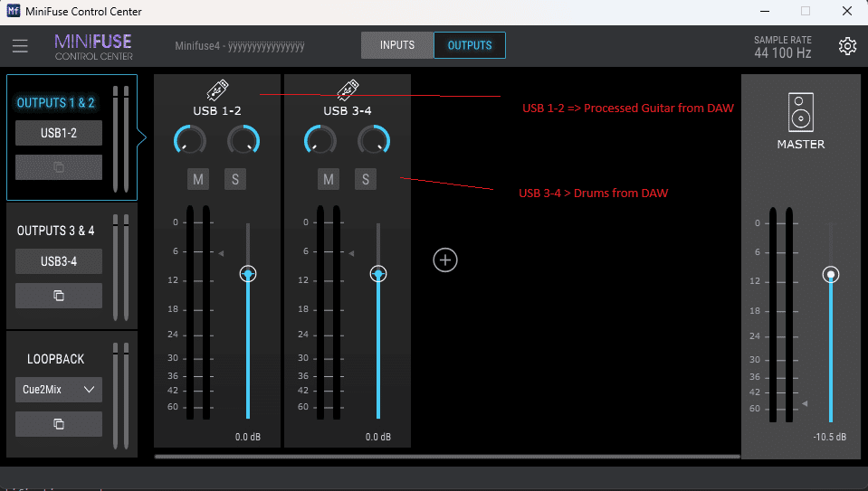The image size is (868, 491).
Task: Mute the USB 1-2 channel
Action: [x=198, y=179]
